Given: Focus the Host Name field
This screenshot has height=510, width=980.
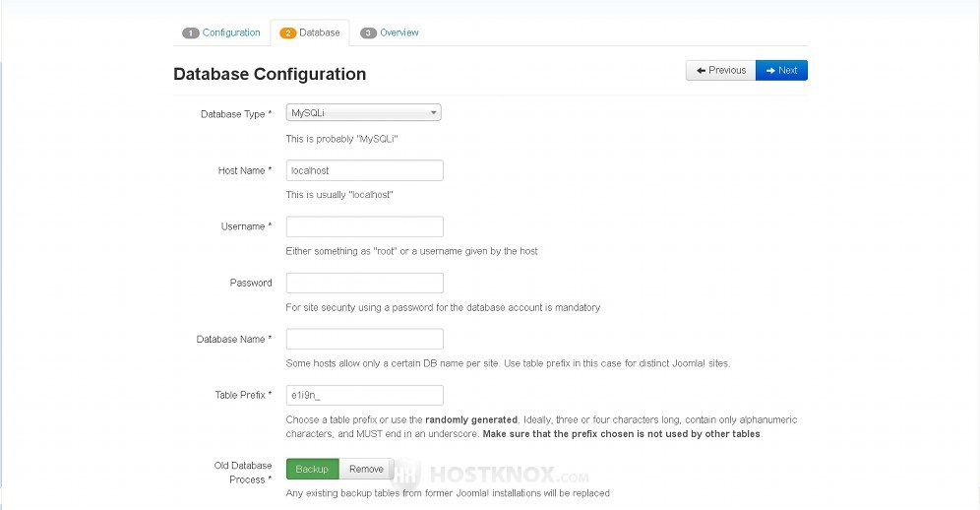Looking at the screenshot, I should pyautogui.click(x=364, y=170).
